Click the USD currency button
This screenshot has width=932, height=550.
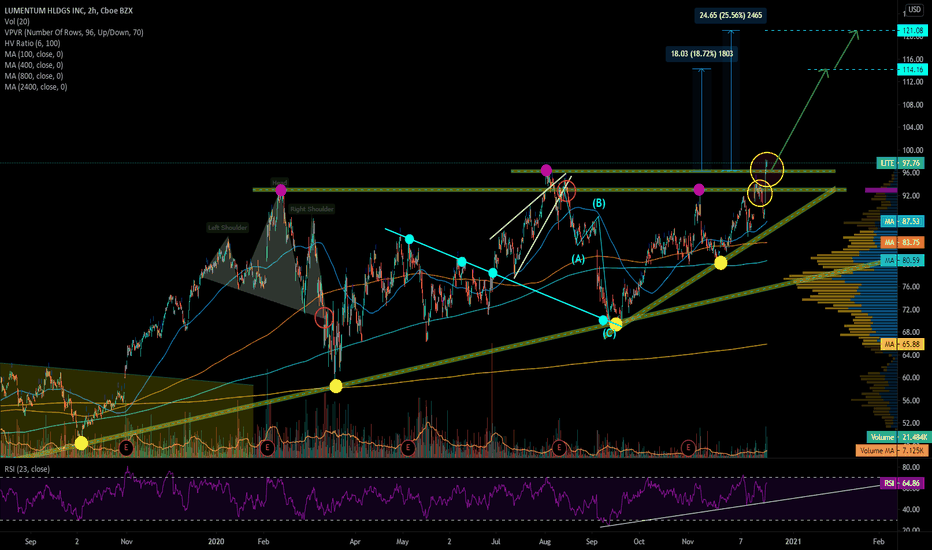(x=914, y=10)
